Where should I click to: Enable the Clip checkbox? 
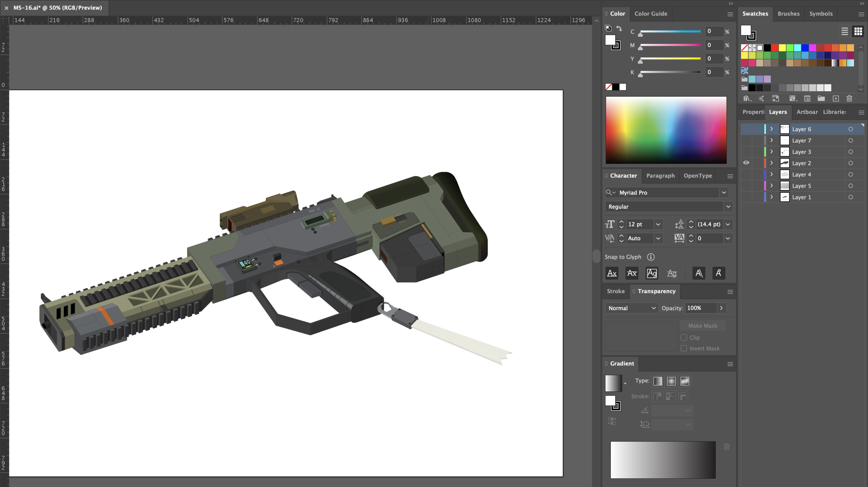point(684,337)
